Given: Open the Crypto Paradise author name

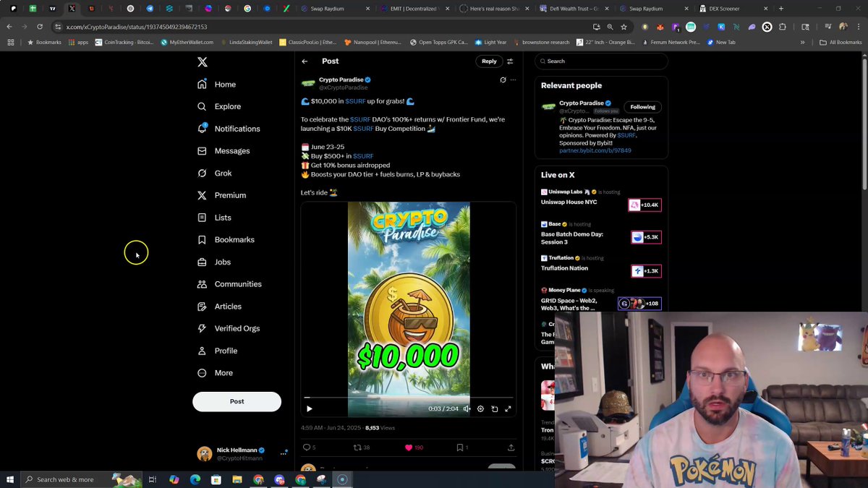Looking at the screenshot, I should (342, 80).
